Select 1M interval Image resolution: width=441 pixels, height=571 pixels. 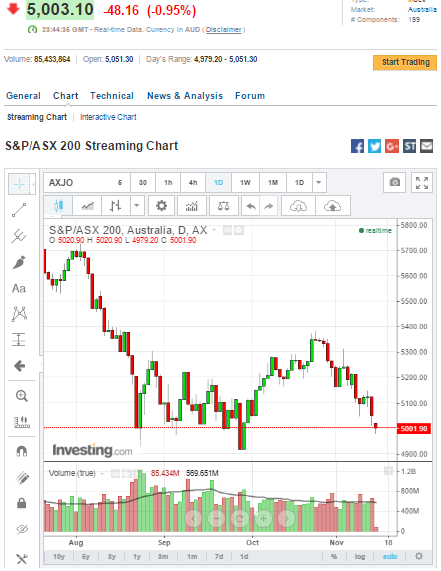coord(273,182)
